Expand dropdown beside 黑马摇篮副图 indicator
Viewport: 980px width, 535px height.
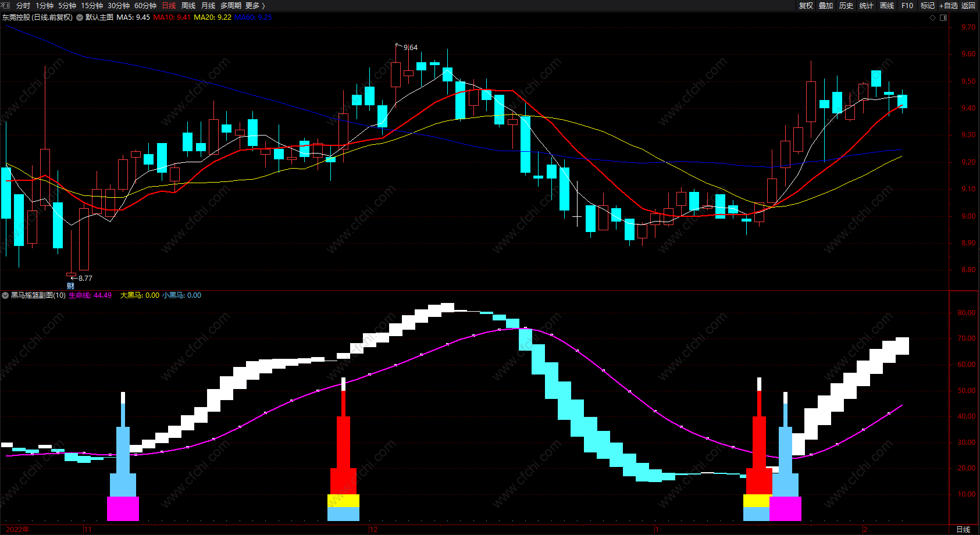pyautogui.click(x=5, y=295)
